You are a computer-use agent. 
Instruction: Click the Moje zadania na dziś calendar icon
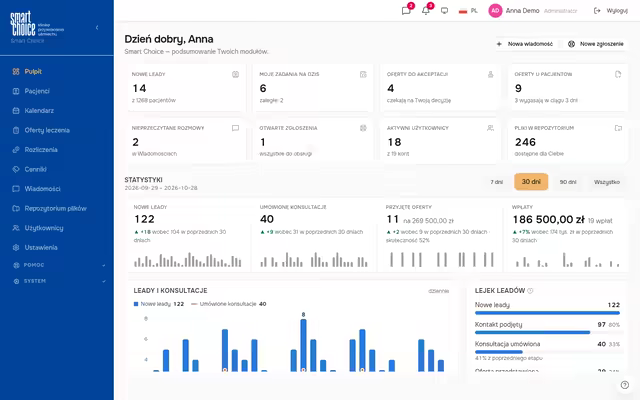(363, 74)
